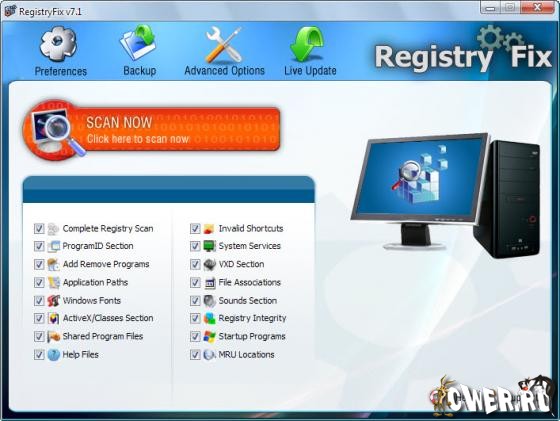The height and width of the screenshot is (421, 560).
Task: Click the Invalid Shortcuts icon
Action: (x=209, y=229)
